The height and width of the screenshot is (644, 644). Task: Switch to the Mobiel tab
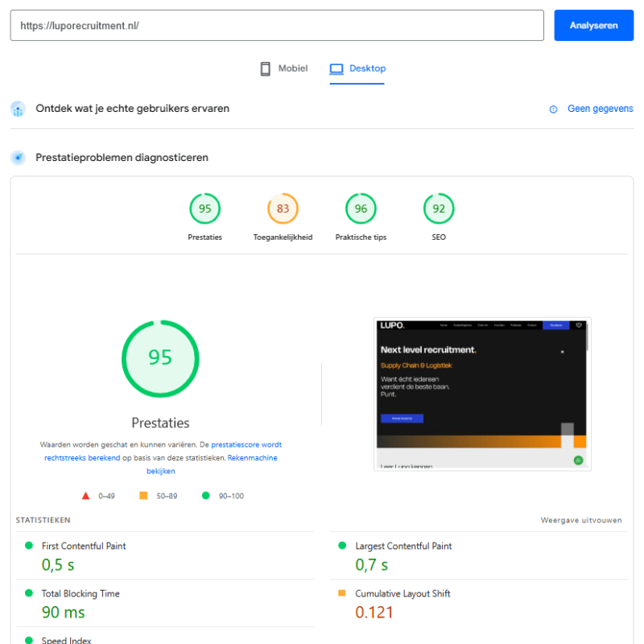click(x=284, y=68)
